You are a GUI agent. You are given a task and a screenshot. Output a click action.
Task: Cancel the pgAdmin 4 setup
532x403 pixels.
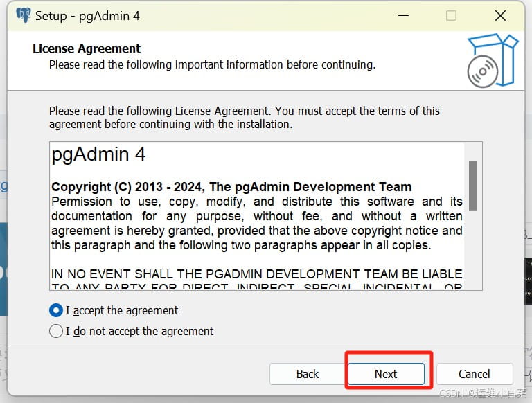coord(474,374)
